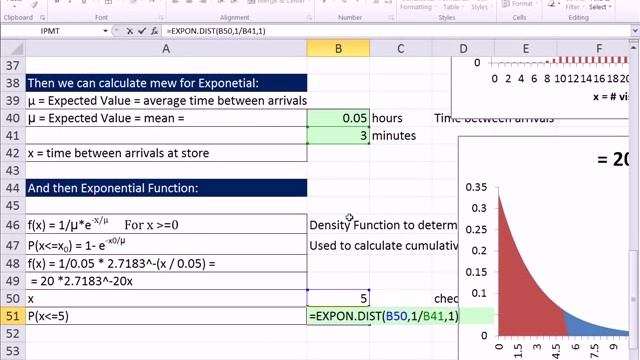Click cell 'μ = Expected Value = mean ='
The image size is (640, 360).
[x=166, y=118]
